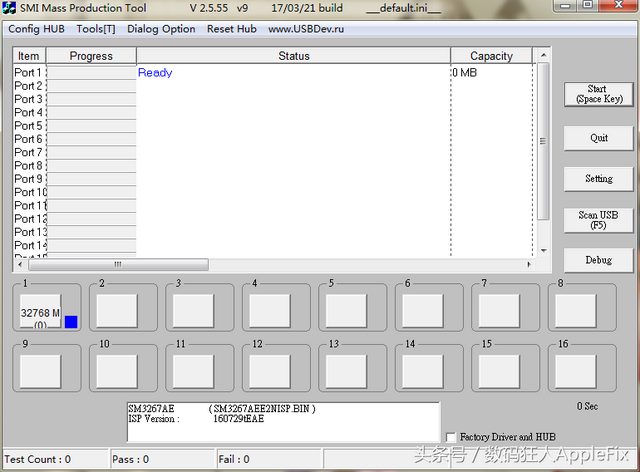The height and width of the screenshot is (472, 640).
Task: Select empty port slot 5
Action: 346,311
